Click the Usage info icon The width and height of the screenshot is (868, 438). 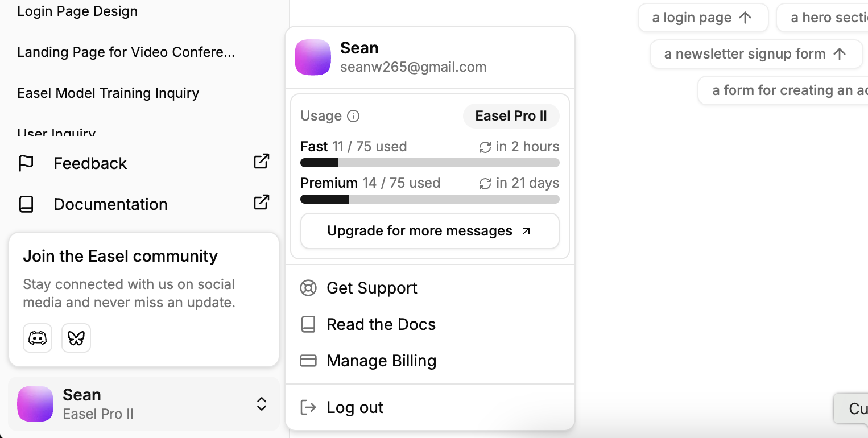[353, 115]
